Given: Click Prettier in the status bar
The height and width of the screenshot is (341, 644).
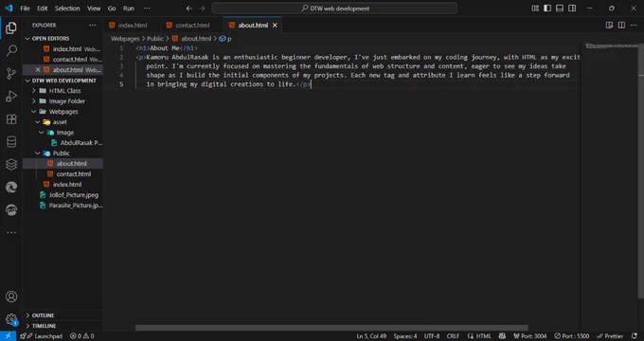Looking at the screenshot, I should coord(610,336).
